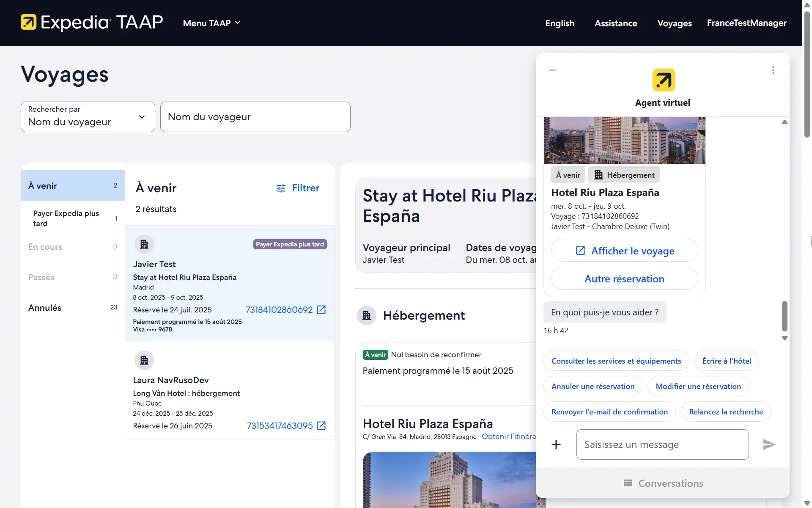Select the Passés trips tab
Viewport: 812px width, 508px height.
click(73, 277)
